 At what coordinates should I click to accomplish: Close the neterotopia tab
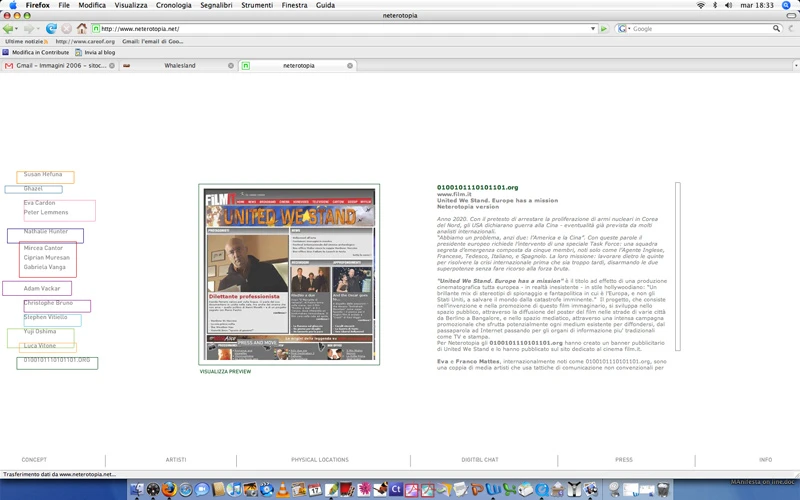tap(350, 65)
